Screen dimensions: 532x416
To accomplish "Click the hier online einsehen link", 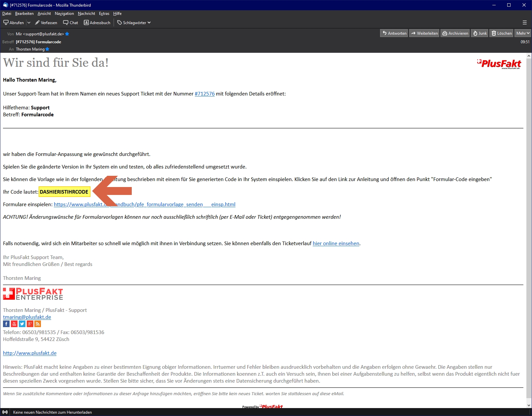I will [x=336, y=244].
